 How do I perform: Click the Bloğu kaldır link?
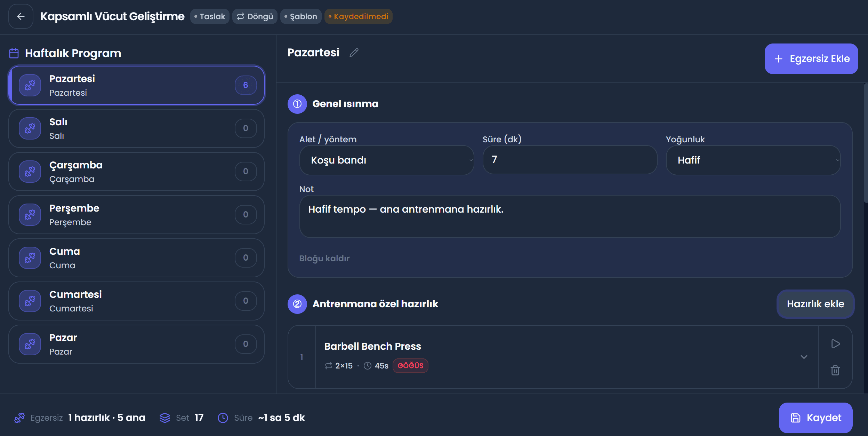pyautogui.click(x=324, y=259)
